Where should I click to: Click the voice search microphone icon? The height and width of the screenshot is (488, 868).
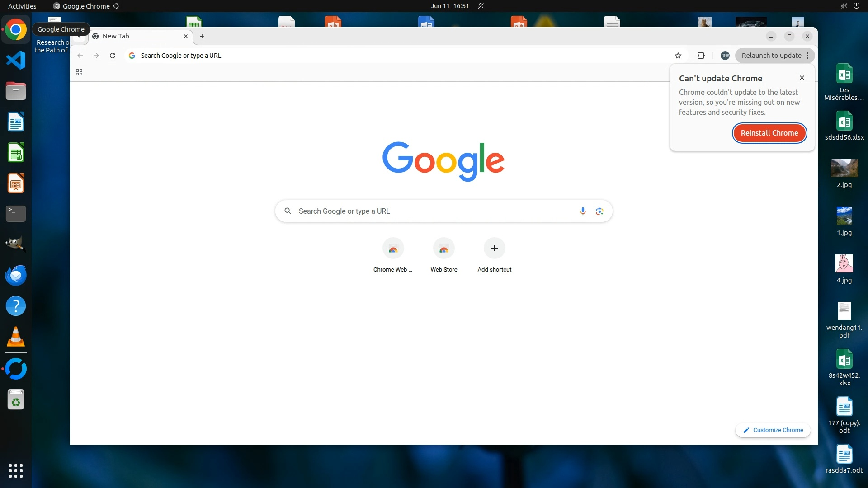[x=583, y=211]
